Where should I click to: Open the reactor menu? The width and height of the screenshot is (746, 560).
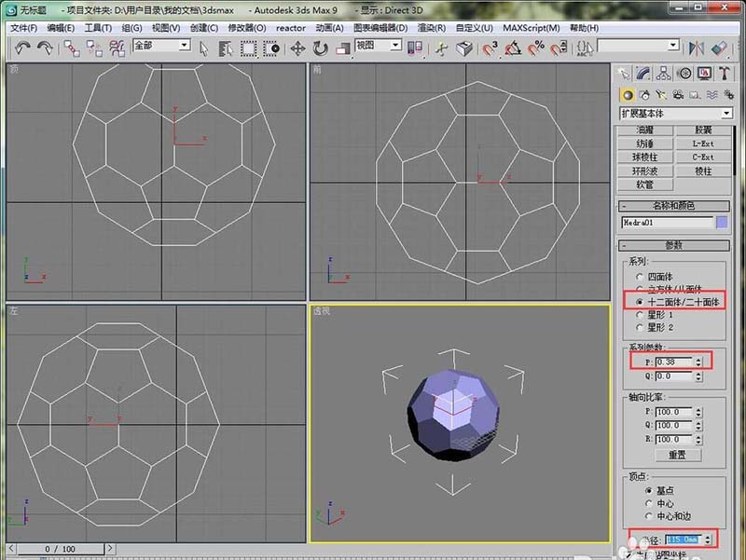291,28
